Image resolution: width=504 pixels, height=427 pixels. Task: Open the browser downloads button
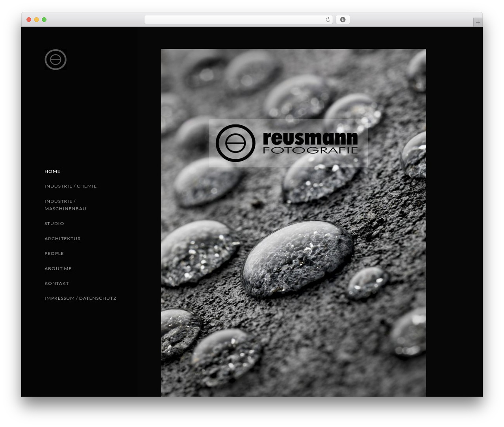point(343,20)
